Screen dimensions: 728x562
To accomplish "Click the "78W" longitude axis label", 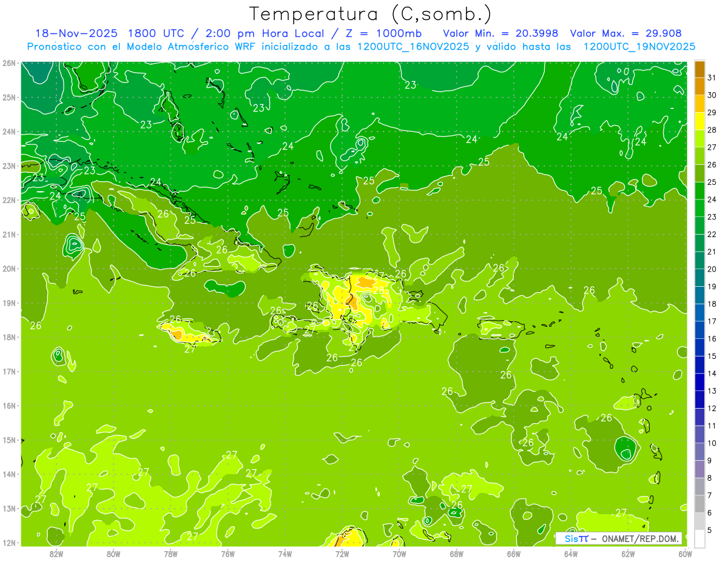I will (x=170, y=553).
